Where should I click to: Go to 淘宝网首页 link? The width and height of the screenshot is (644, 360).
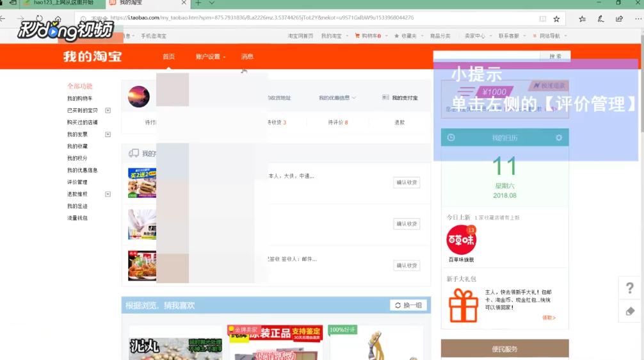[300, 36]
